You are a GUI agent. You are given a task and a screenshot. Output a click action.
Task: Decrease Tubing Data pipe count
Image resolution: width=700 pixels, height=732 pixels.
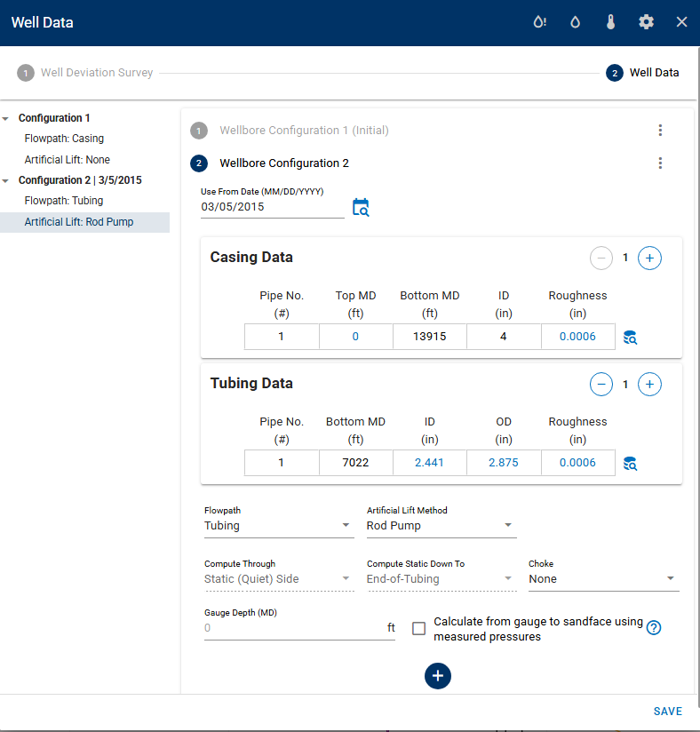point(602,385)
